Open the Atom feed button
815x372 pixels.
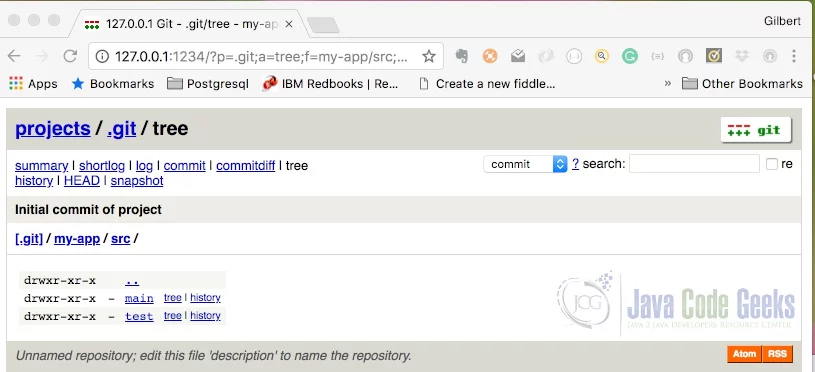click(x=744, y=354)
